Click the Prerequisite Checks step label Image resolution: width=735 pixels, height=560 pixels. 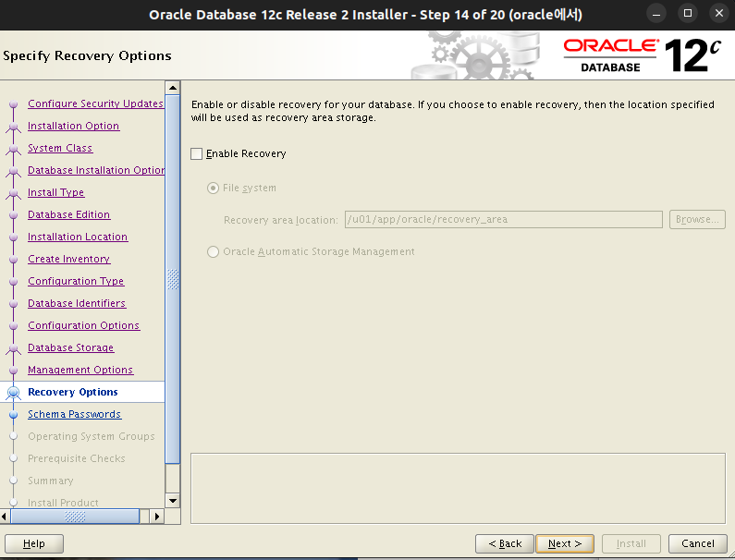coord(77,458)
